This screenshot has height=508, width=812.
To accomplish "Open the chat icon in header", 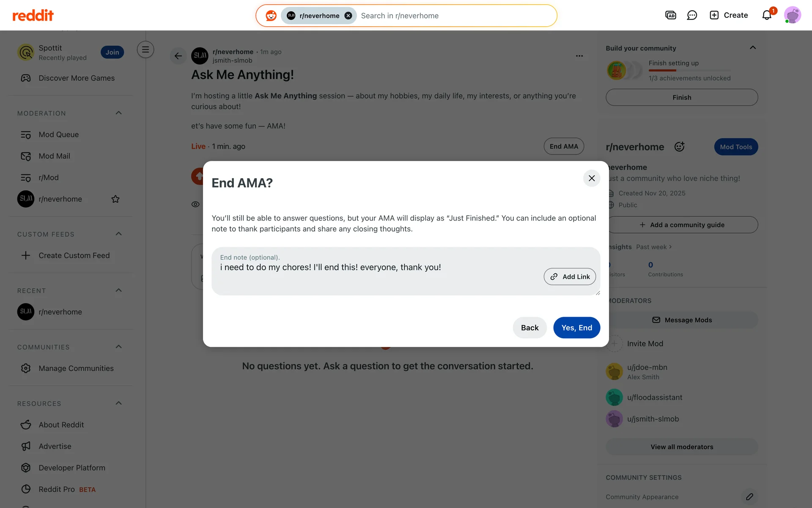I will tap(692, 15).
